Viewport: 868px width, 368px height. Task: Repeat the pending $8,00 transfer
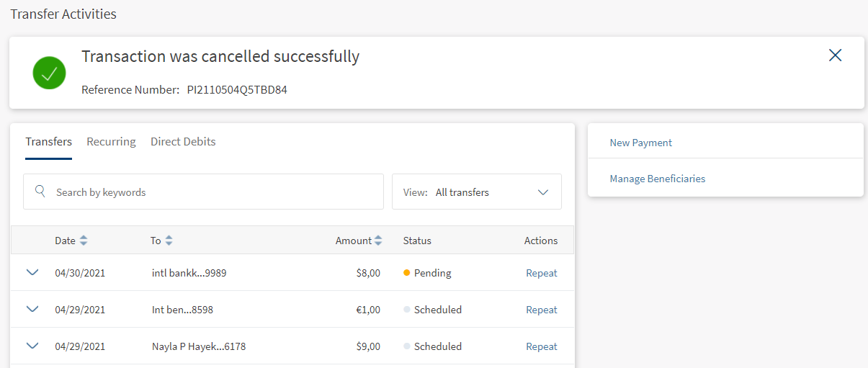pos(541,273)
